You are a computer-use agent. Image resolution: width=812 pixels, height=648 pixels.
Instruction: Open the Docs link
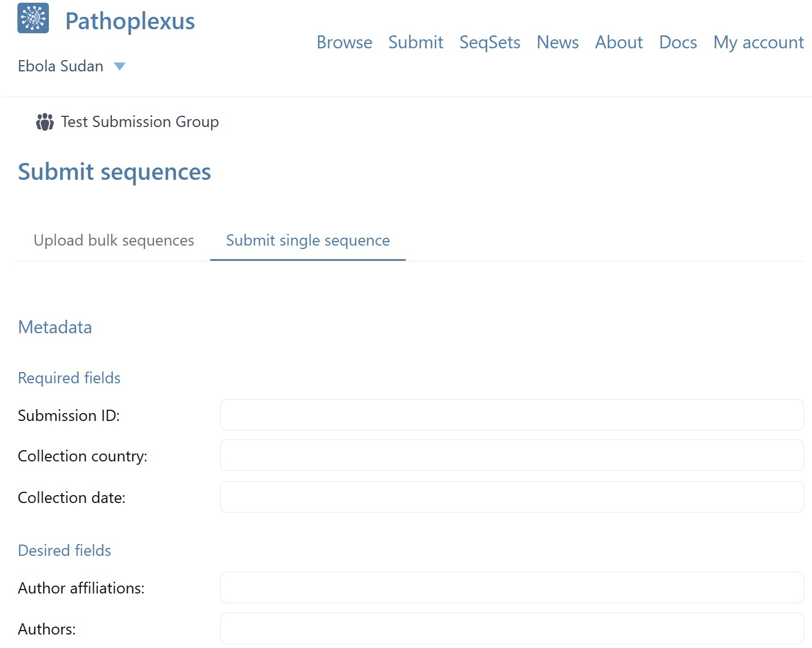point(678,43)
